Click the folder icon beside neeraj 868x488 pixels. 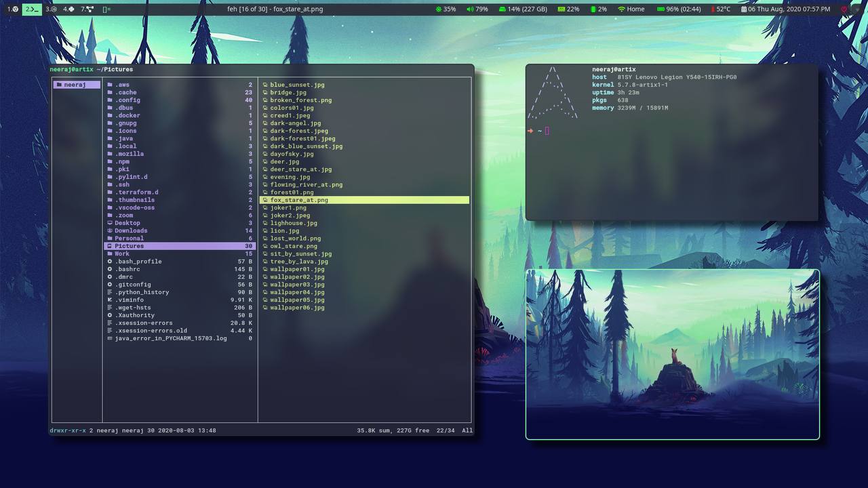59,85
